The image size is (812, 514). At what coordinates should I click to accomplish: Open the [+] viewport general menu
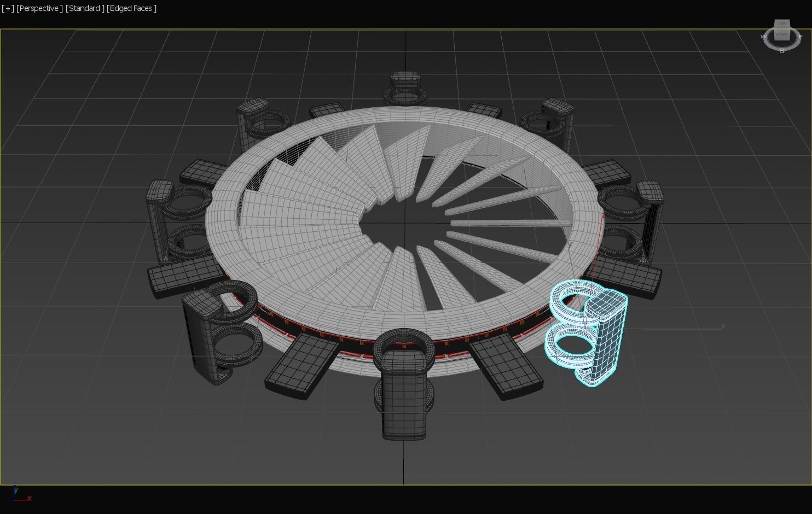tap(8, 8)
